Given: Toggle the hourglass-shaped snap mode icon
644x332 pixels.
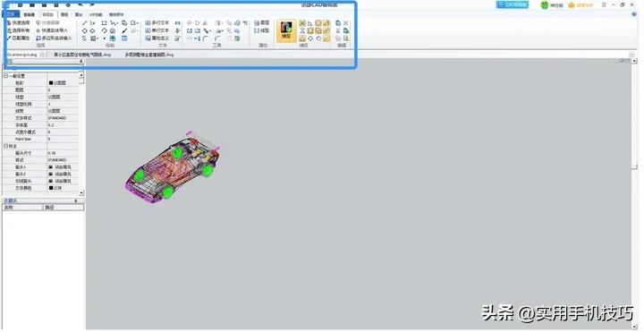Looking at the screenshot, I should point(302,30).
